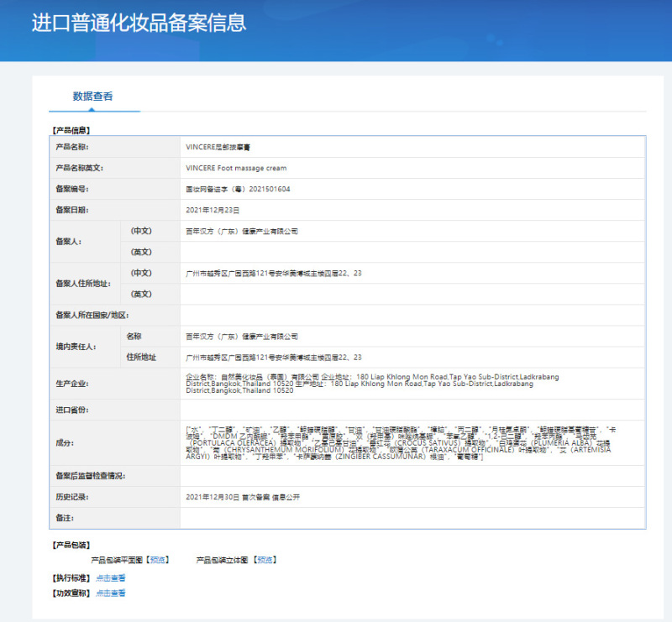Open 点击查看 link beside 执行标准
672x622 pixels.
[111, 578]
